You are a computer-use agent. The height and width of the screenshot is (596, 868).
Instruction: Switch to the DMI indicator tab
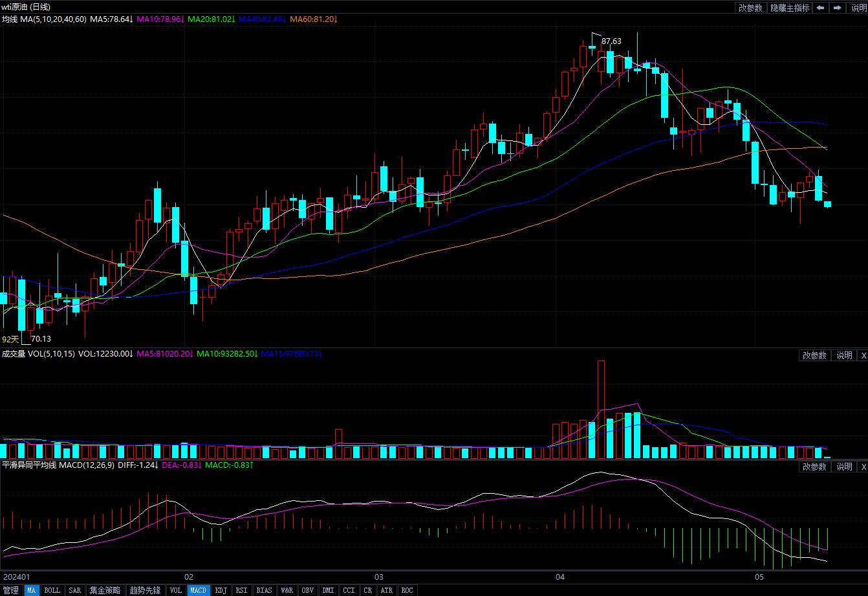pyautogui.click(x=328, y=590)
